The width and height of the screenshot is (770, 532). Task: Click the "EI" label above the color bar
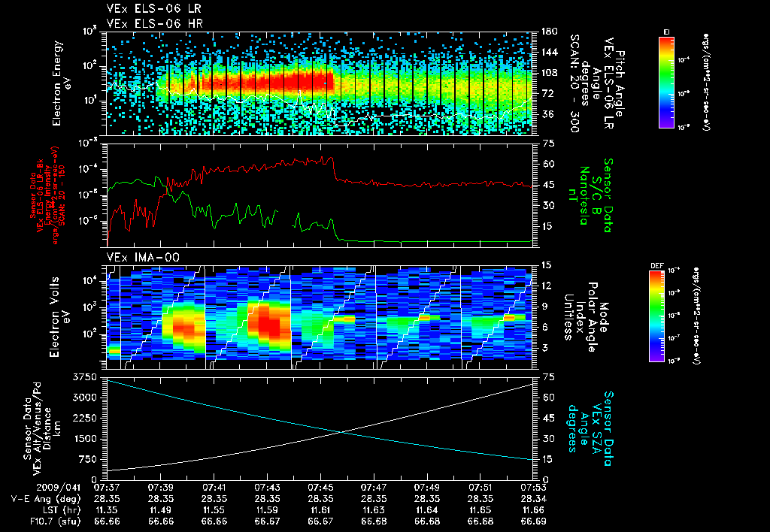[x=666, y=32]
